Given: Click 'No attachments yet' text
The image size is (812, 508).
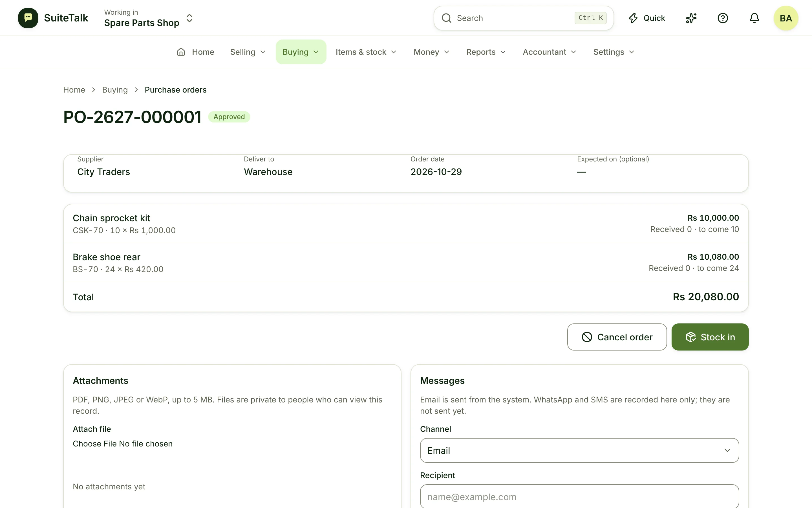Looking at the screenshot, I should [109, 487].
